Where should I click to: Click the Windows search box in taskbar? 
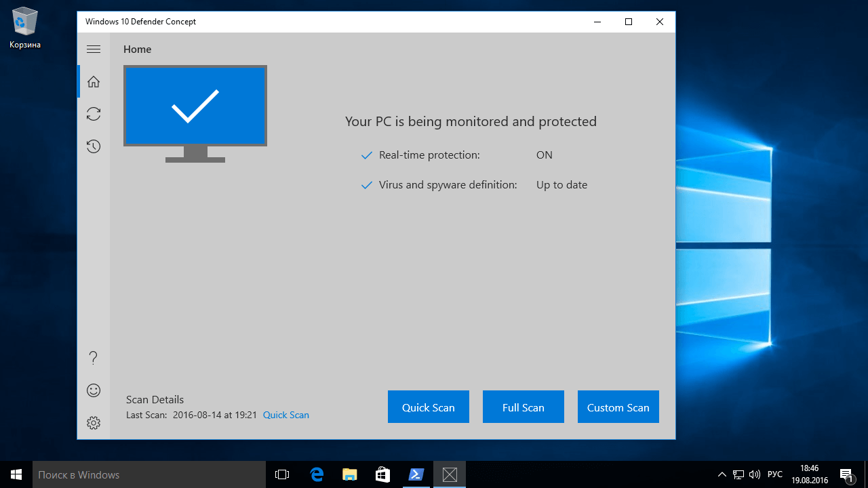tap(149, 474)
